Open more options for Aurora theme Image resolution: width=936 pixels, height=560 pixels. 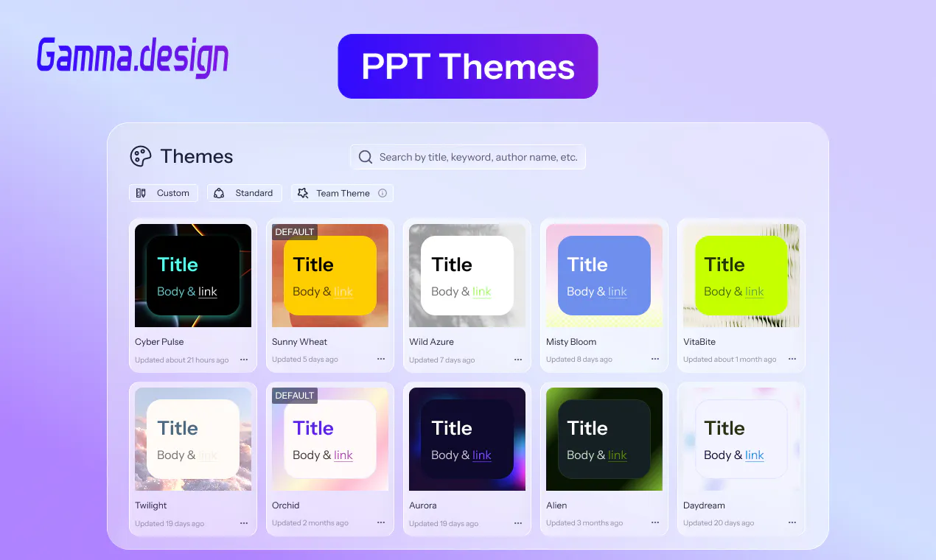click(518, 523)
